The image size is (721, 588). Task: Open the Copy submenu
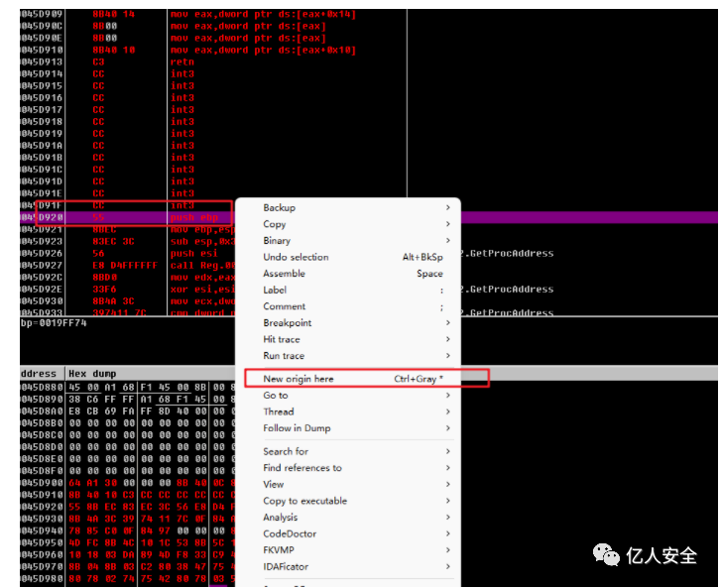pyautogui.click(x=348, y=224)
